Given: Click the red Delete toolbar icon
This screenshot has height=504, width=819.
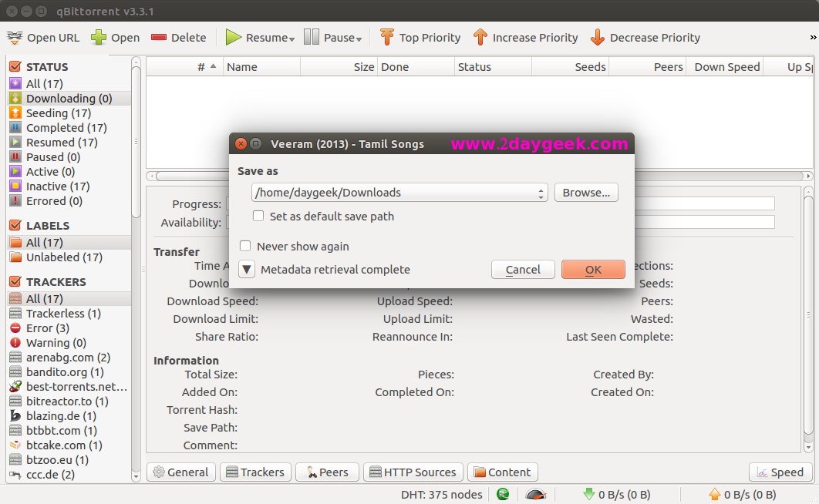Looking at the screenshot, I should pyautogui.click(x=158, y=38).
